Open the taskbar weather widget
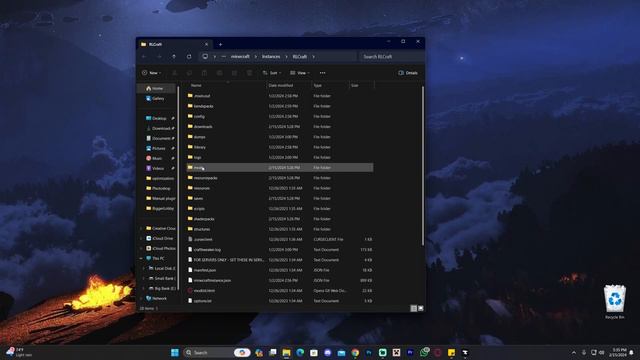Viewport: 640px width, 360px height. [19, 352]
